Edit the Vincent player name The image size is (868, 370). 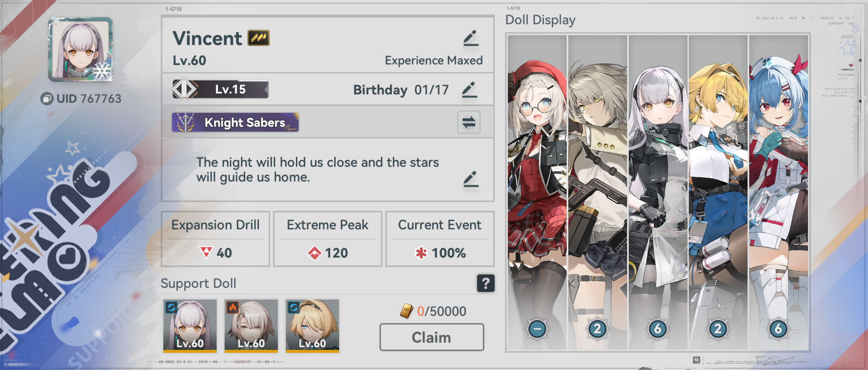pyautogui.click(x=471, y=38)
